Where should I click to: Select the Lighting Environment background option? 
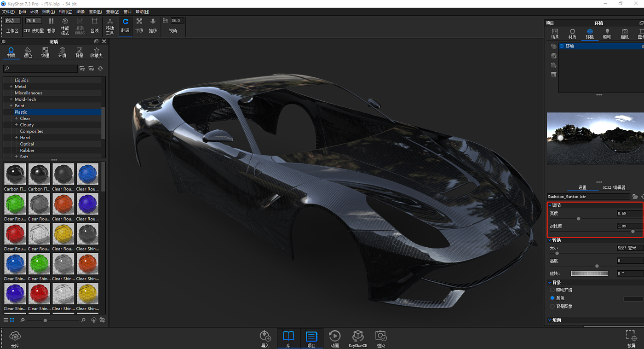[x=552, y=290]
